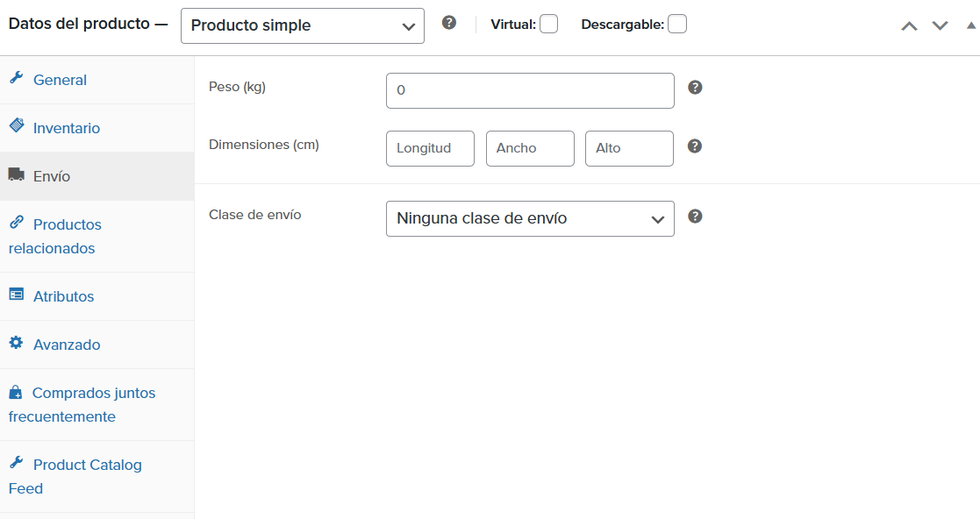Move the panel up with the up chevron
The width and height of the screenshot is (980, 519).
click(910, 25)
